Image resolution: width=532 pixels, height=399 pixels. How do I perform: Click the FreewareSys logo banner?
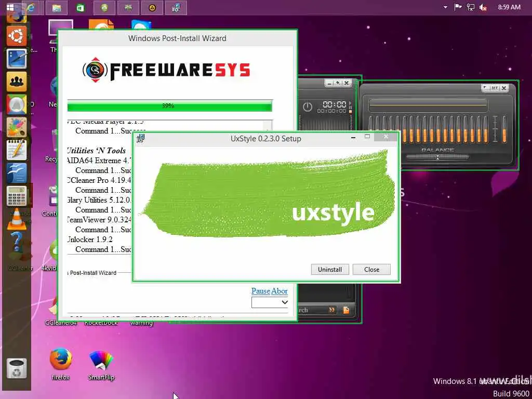pyautogui.click(x=166, y=70)
